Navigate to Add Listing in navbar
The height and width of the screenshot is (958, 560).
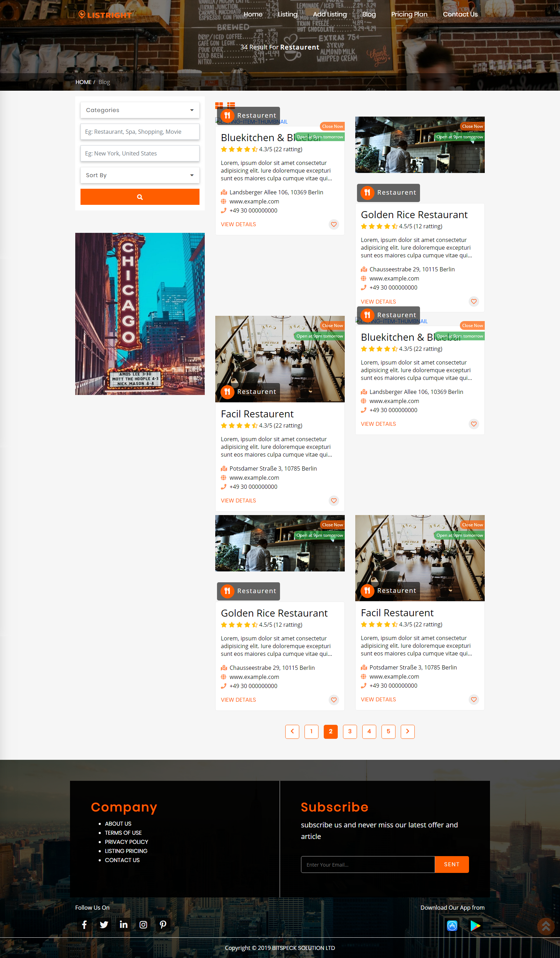[x=330, y=14]
